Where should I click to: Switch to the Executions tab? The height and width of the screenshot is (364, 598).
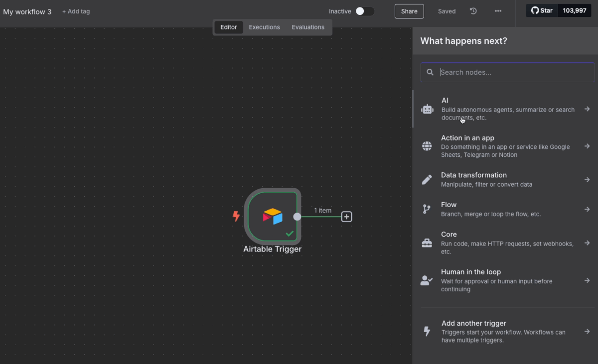[264, 27]
